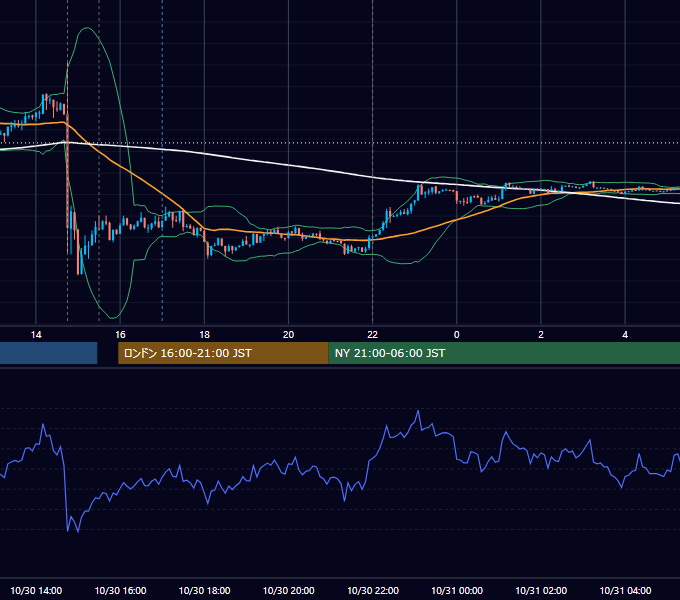This screenshot has width=680, height=600.
Task: Click the 20 hour label on price chart axis
Action: (288, 335)
